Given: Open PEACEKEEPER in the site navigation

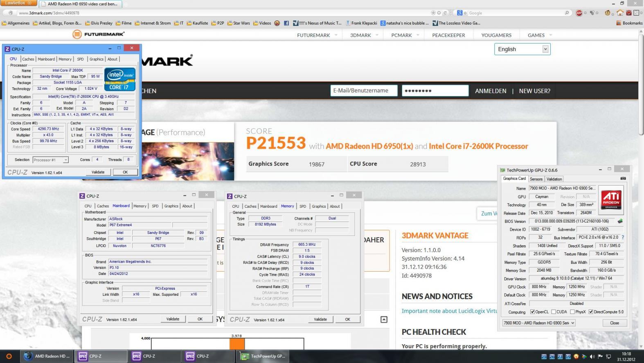Looking at the screenshot, I should (448, 35).
